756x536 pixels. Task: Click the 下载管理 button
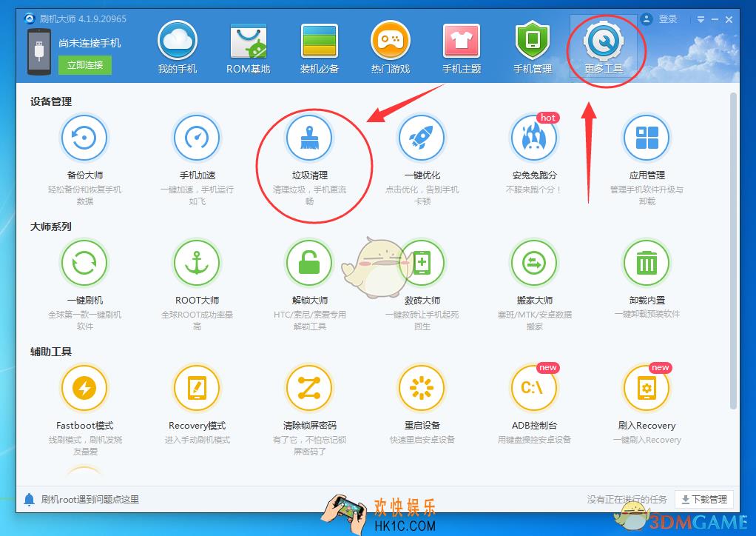(704, 499)
